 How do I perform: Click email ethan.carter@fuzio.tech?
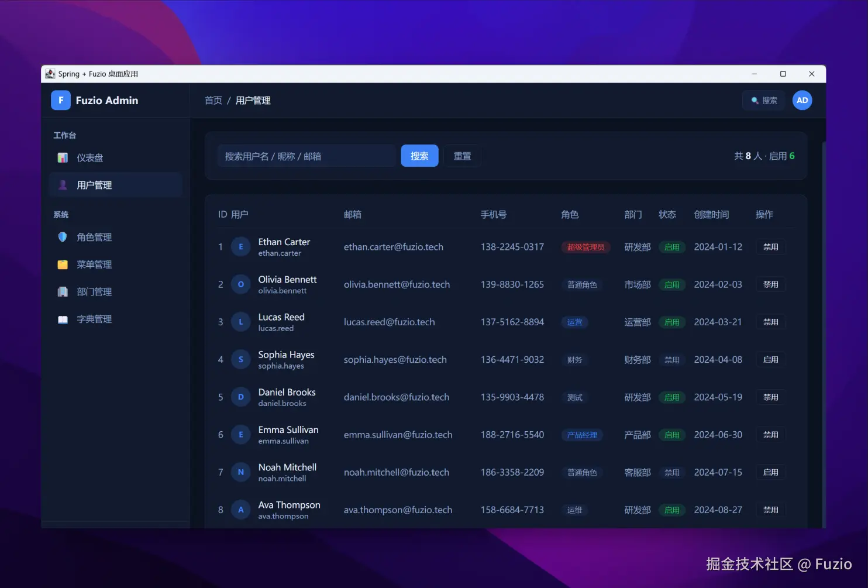pyautogui.click(x=394, y=247)
